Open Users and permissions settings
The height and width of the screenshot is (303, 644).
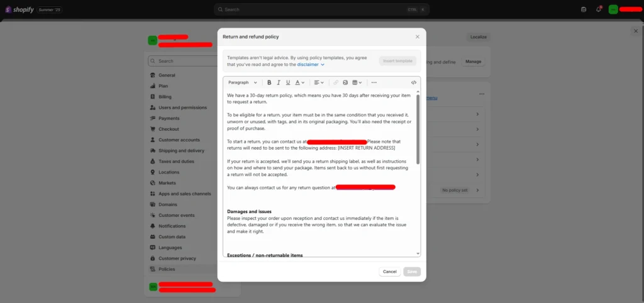click(183, 107)
